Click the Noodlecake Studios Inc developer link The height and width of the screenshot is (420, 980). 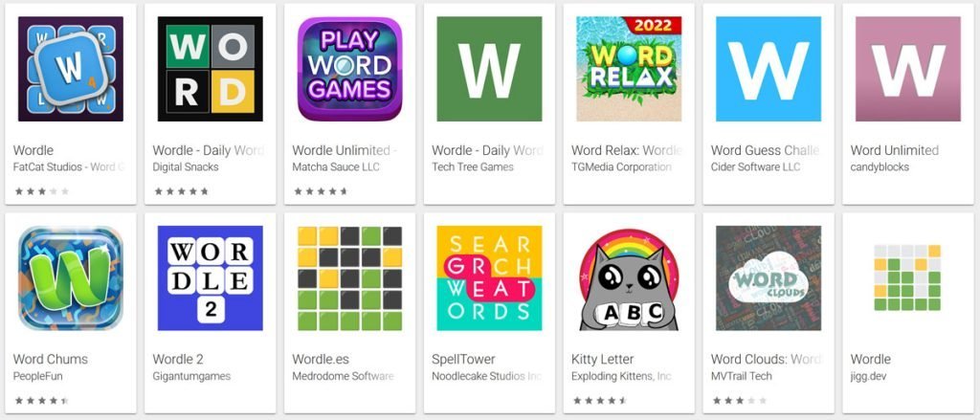[x=486, y=376]
